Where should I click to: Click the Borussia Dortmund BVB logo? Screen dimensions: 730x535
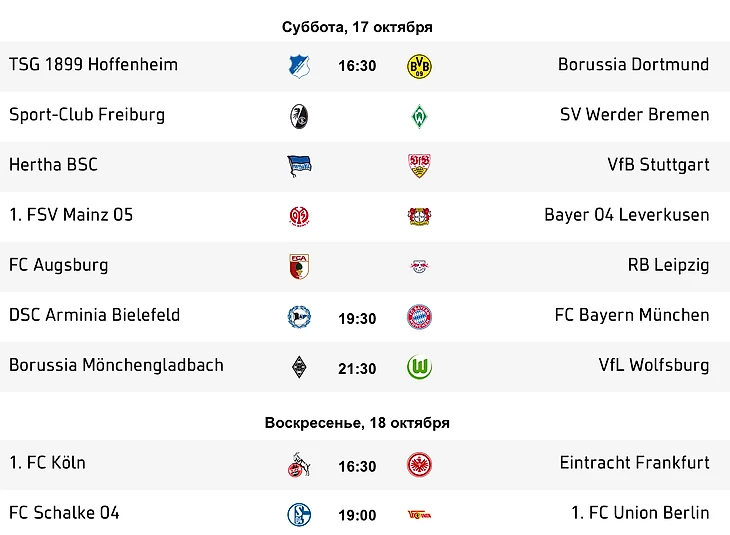point(419,66)
